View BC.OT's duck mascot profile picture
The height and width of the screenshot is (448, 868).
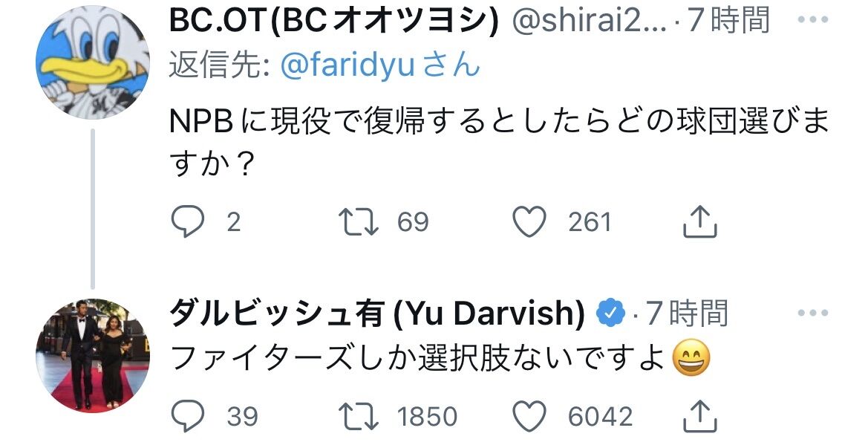coord(93,62)
